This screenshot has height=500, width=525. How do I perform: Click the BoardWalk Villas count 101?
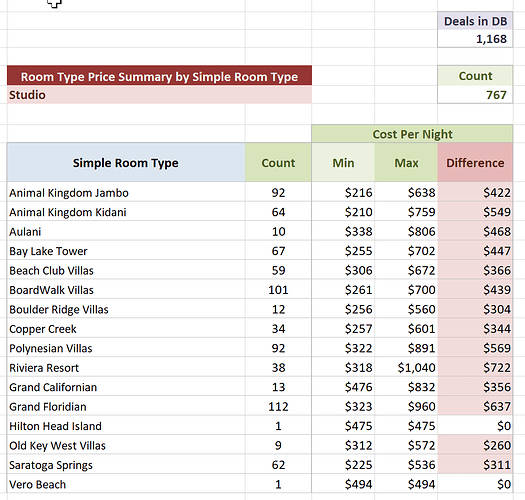[278, 290]
